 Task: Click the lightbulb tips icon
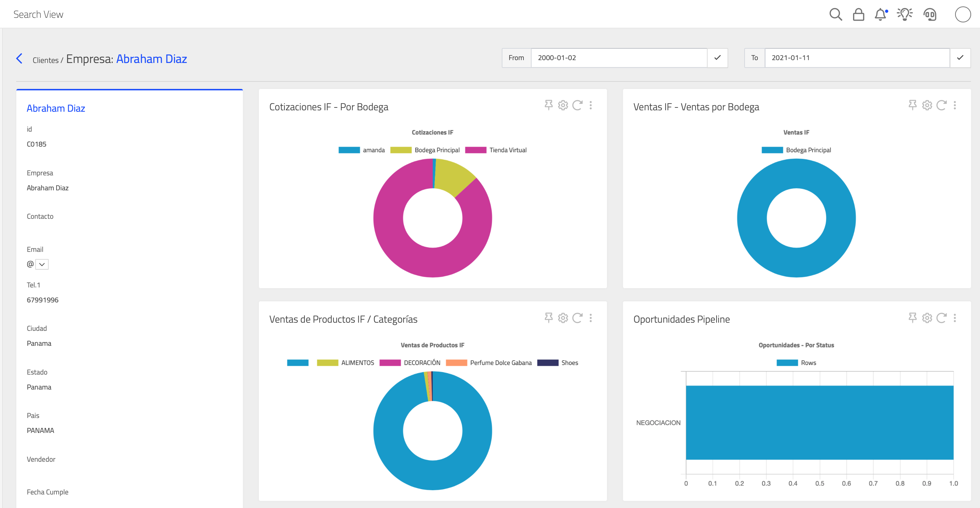(905, 15)
